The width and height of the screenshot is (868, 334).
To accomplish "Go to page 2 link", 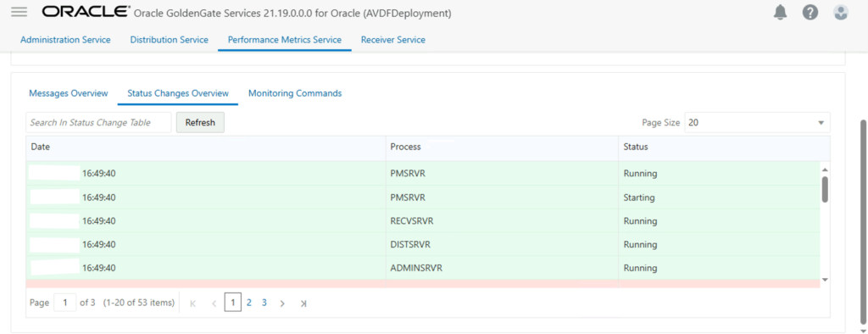I will pos(249,303).
